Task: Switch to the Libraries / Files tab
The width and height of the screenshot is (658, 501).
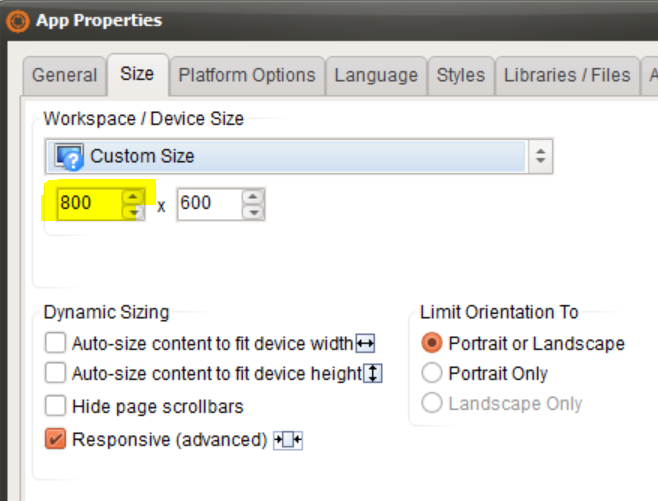Action: pos(567,76)
